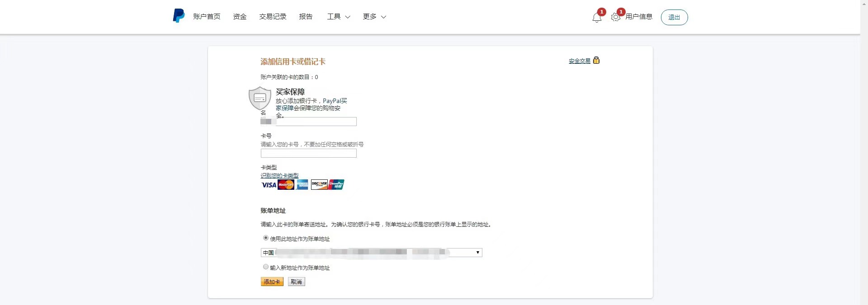Select 使用此地址作为账单地址 radio option
The width and height of the screenshot is (868, 305).
click(266, 238)
